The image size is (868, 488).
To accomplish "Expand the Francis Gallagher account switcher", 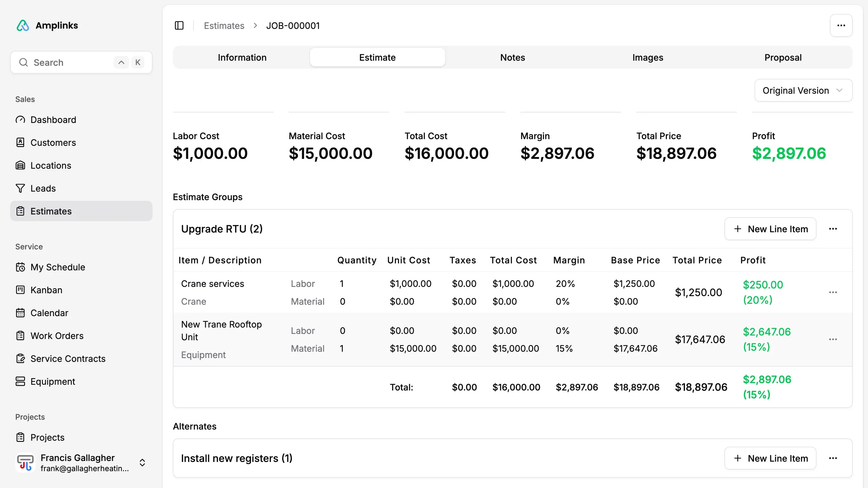I will pos(142,462).
